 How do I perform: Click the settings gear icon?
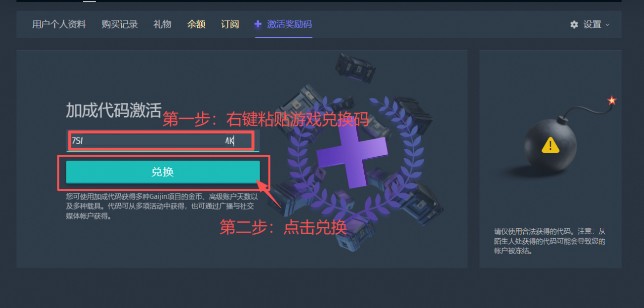574,24
